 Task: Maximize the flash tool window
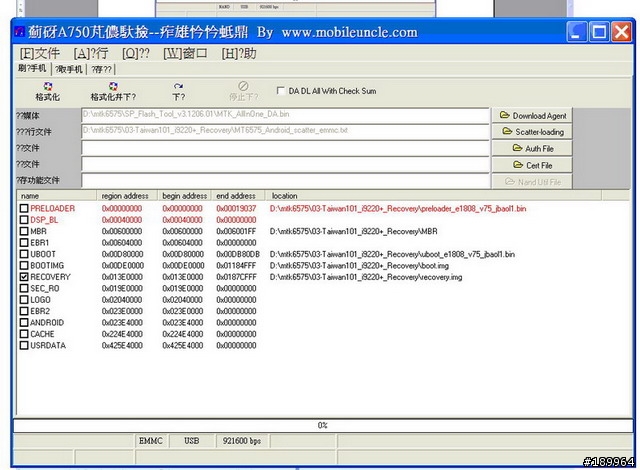point(599,32)
